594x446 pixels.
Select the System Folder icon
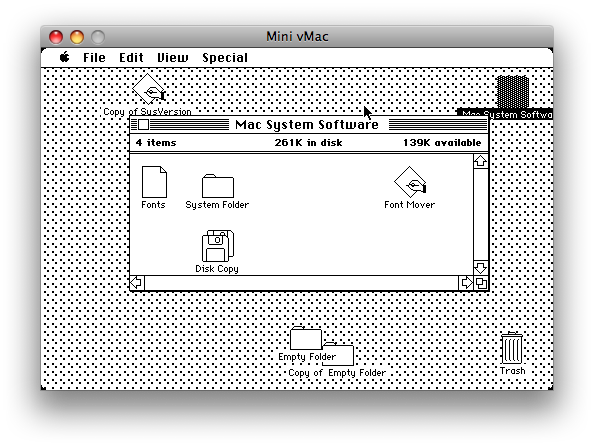coord(218,186)
